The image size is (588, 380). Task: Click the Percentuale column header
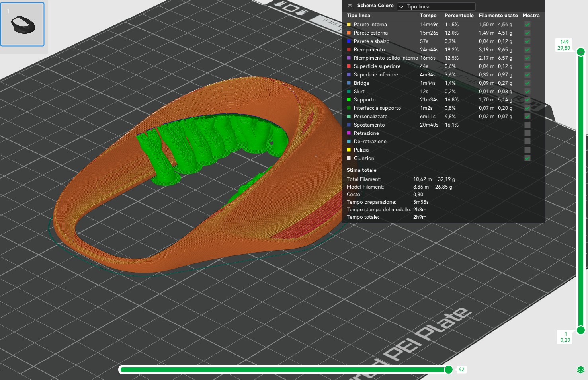point(459,15)
